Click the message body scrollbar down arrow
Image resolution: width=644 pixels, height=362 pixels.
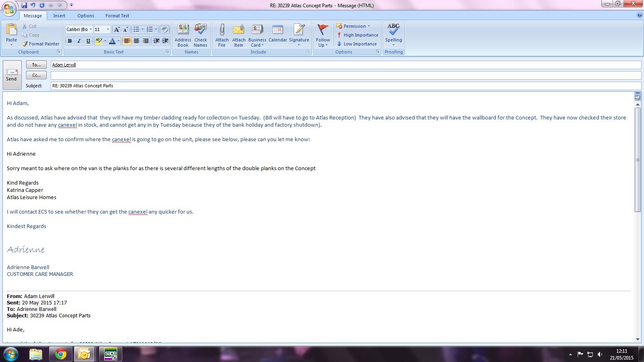(x=638, y=339)
